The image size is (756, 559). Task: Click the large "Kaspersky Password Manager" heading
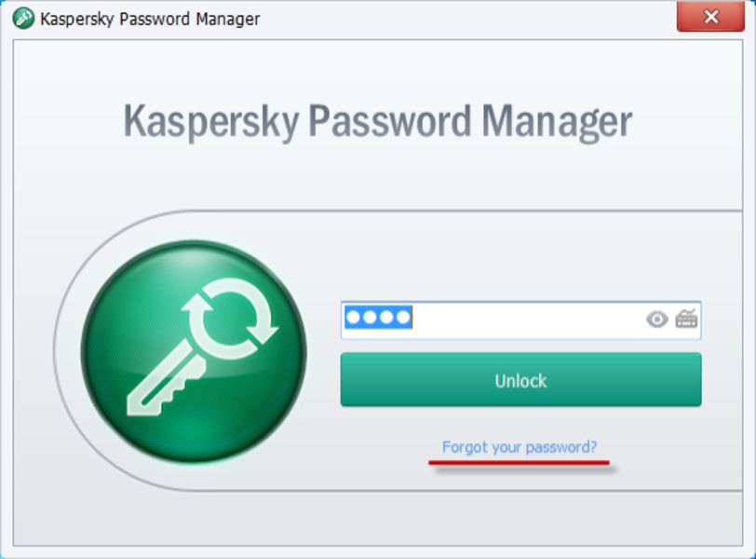coord(378,122)
